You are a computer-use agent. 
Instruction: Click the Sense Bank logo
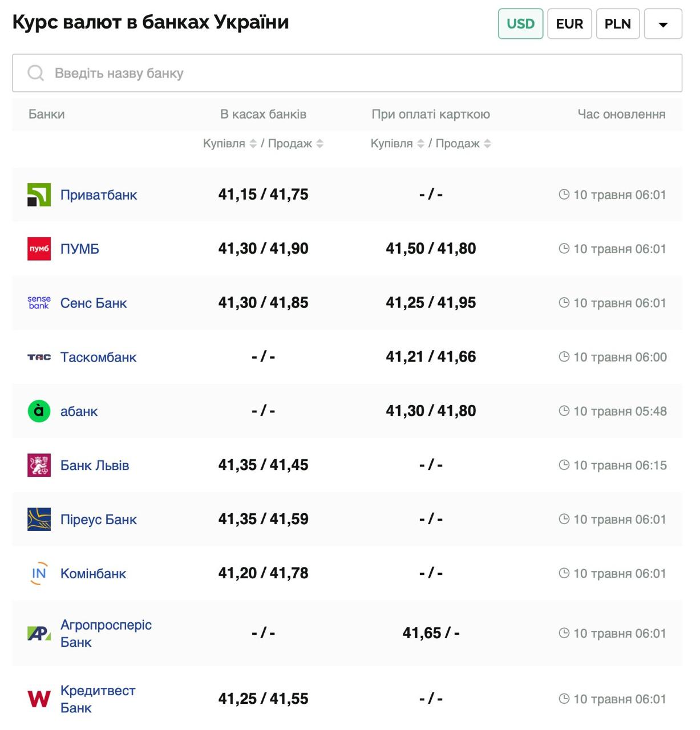39,303
